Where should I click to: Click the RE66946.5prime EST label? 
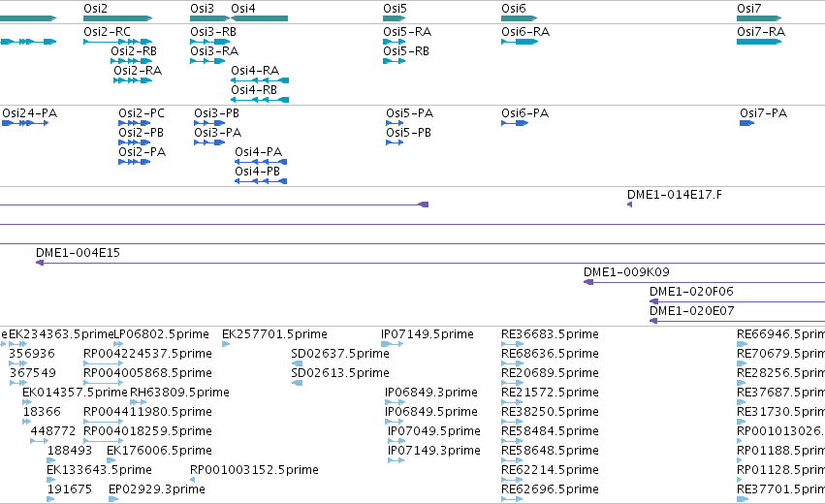point(780,334)
